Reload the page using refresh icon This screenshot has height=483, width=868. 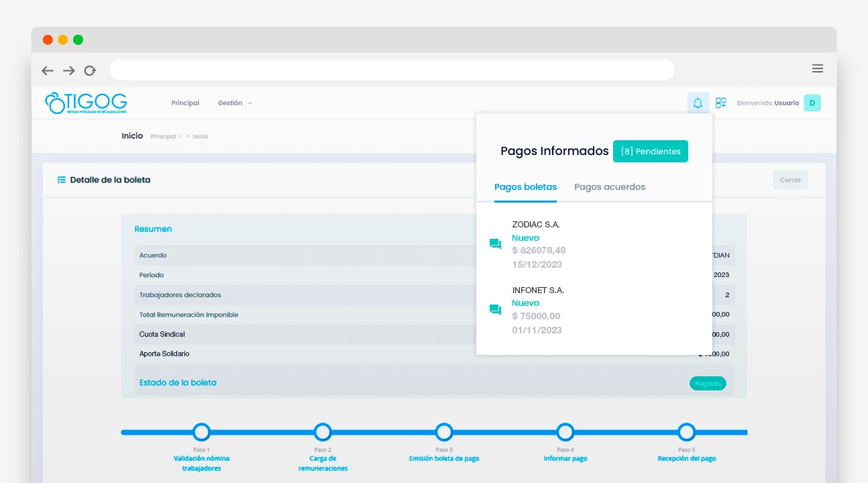(90, 70)
